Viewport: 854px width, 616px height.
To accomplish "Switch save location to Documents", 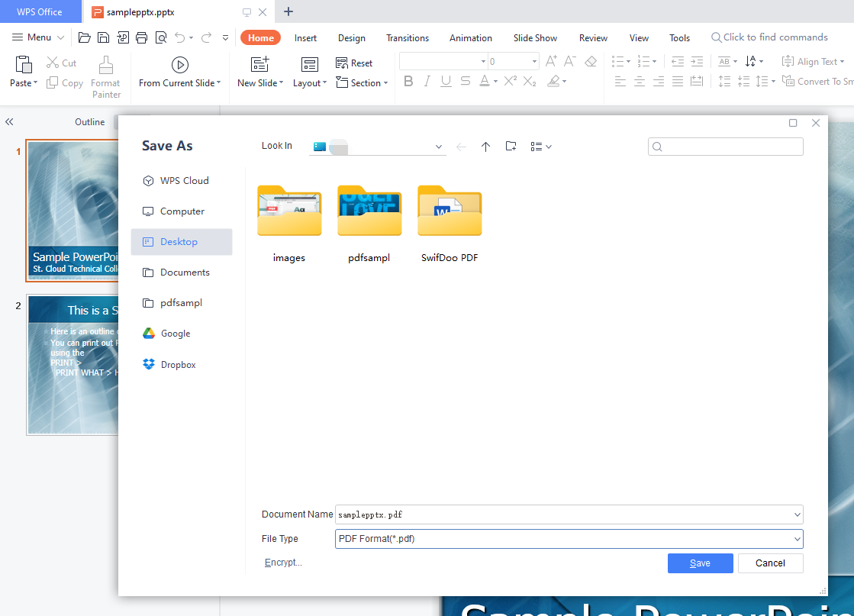I will [185, 272].
